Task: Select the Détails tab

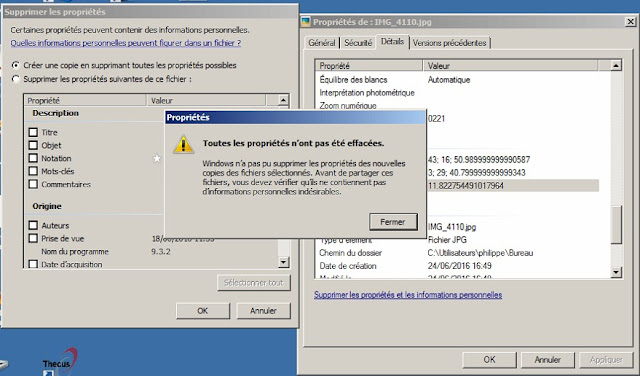Action: [392, 42]
